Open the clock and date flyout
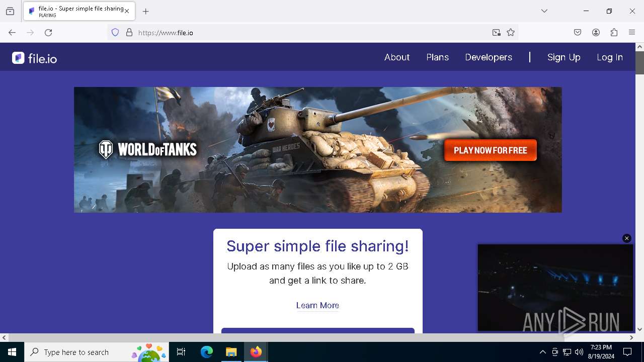Viewport: 644px width, 362px height. tap(601, 352)
